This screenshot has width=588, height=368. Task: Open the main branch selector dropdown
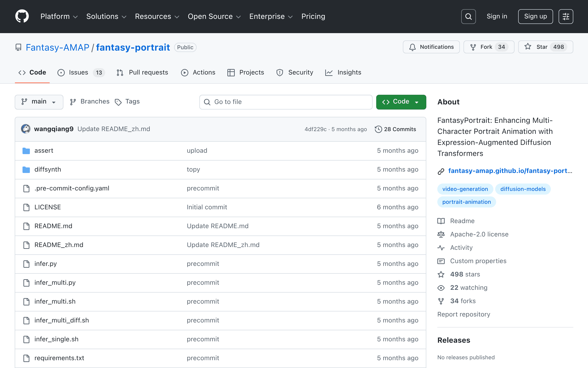pos(39,102)
